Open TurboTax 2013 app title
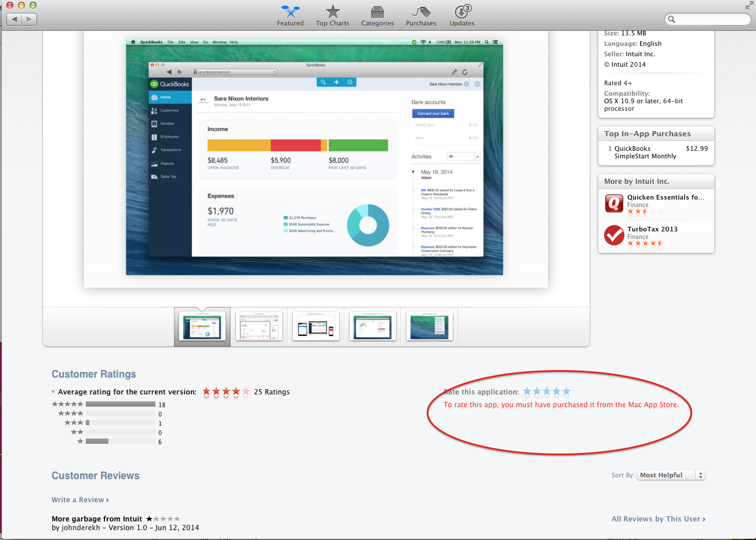 coord(652,229)
